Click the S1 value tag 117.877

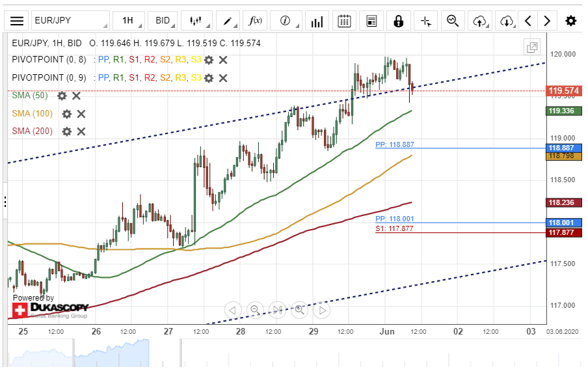pyautogui.click(x=564, y=233)
